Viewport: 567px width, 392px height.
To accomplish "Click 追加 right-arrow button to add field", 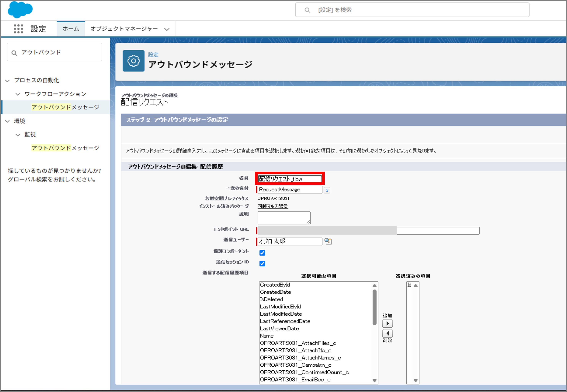I will 387,323.
